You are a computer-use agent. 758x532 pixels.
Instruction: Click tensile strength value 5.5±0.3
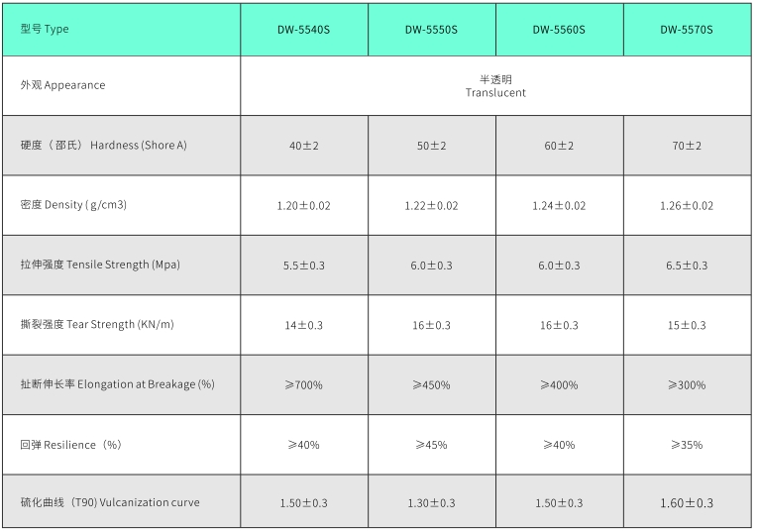[x=303, y=266]
